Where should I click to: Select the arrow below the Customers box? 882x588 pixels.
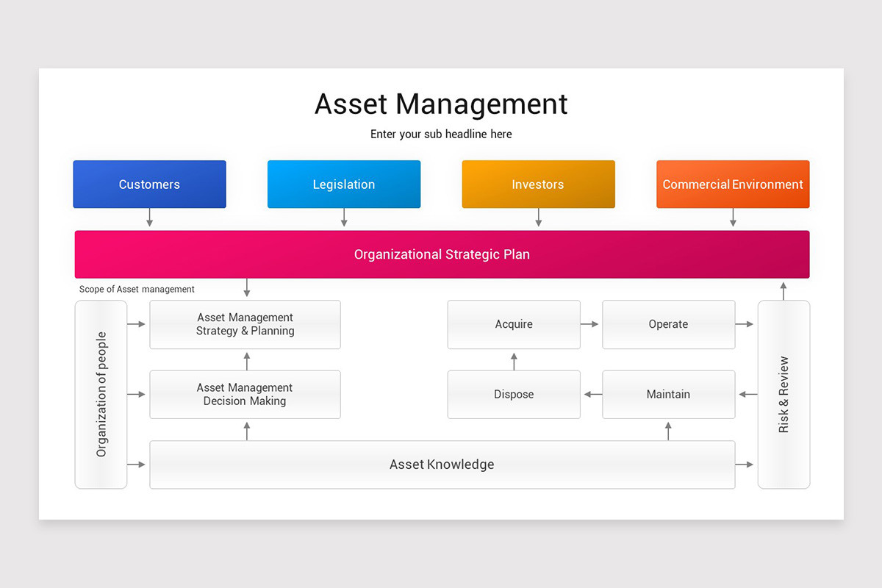click(x=149, y=216)
